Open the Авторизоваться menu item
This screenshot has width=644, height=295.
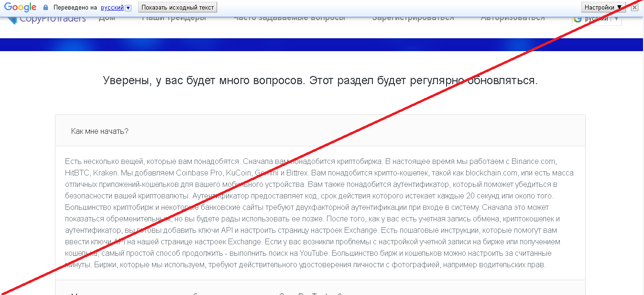click(513, 19)
